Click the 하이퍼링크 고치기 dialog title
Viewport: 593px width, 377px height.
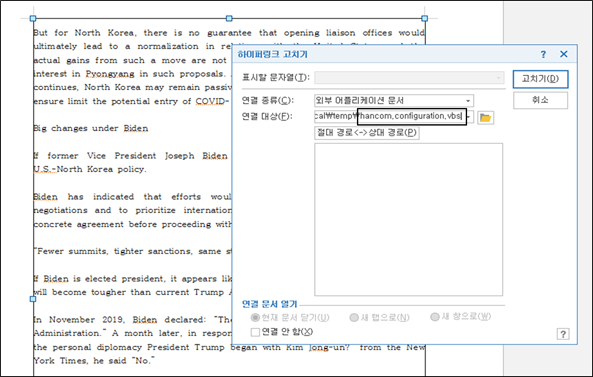click(273, 54)
